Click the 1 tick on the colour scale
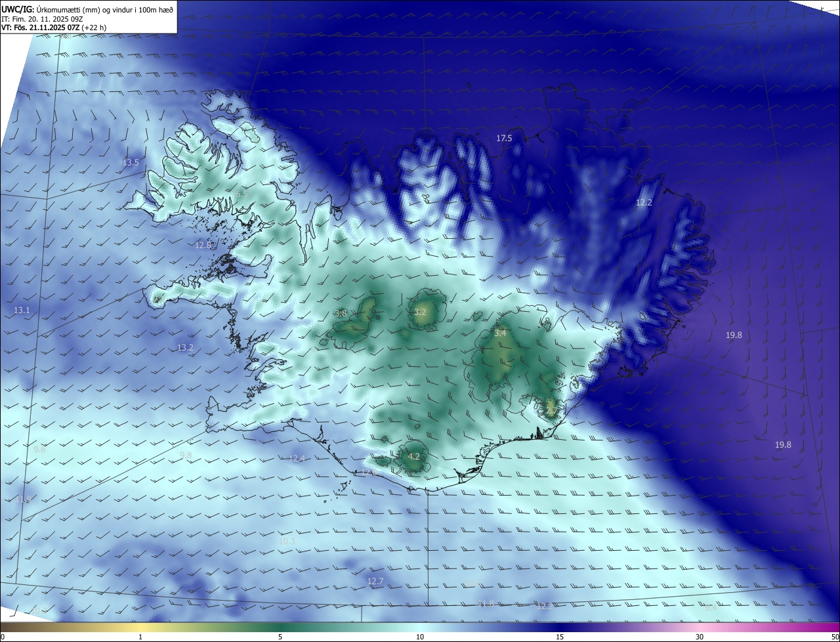The height and width of the screenshot is (642, 840). (x=140, y=637)
